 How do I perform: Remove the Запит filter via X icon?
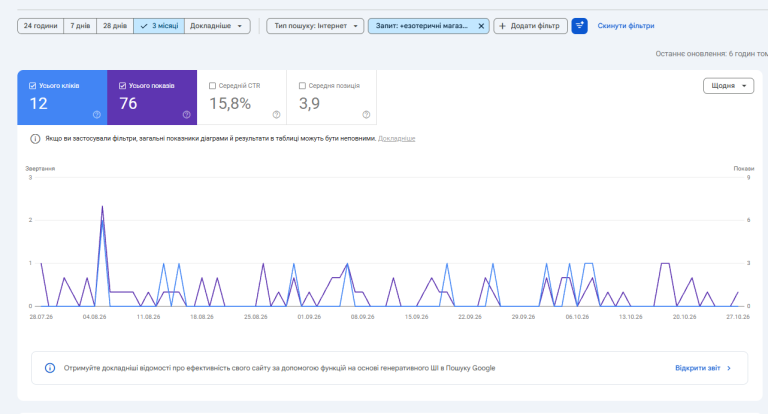click(481, 26)
